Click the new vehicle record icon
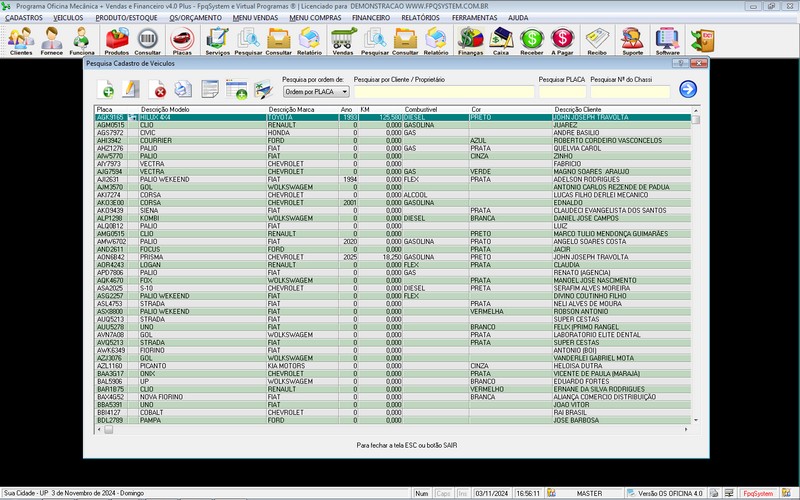The width and height of the screenshot is (800, 500). point(107,91)
